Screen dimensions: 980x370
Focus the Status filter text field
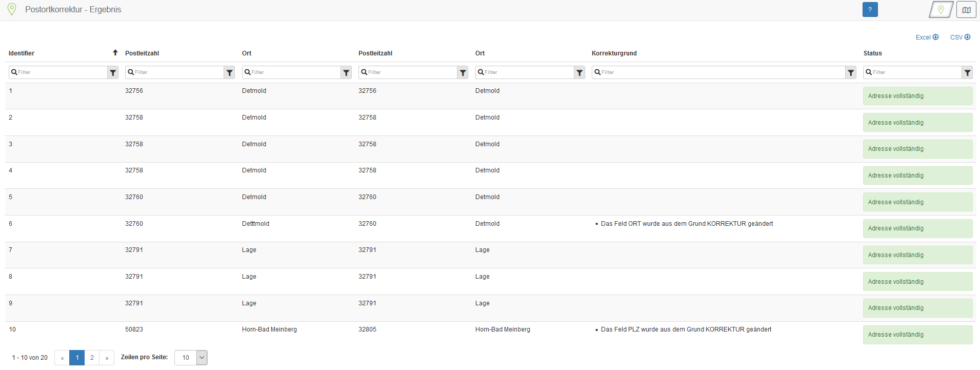[913, 72]
